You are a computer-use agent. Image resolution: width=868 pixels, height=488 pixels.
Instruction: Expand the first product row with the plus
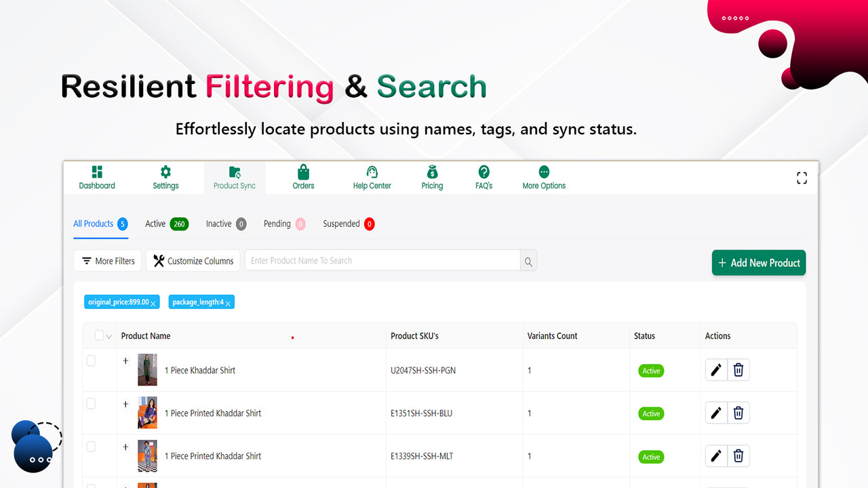click(x=125, y=361)
